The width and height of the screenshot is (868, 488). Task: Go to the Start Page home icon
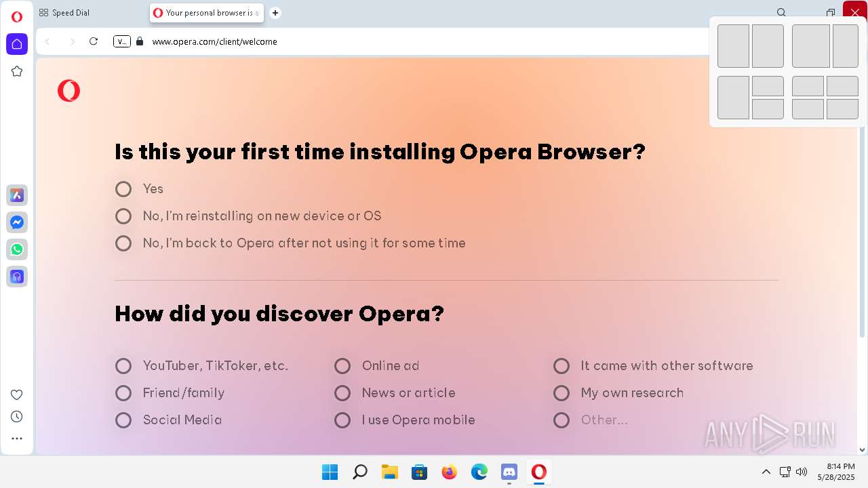[17, 44]
